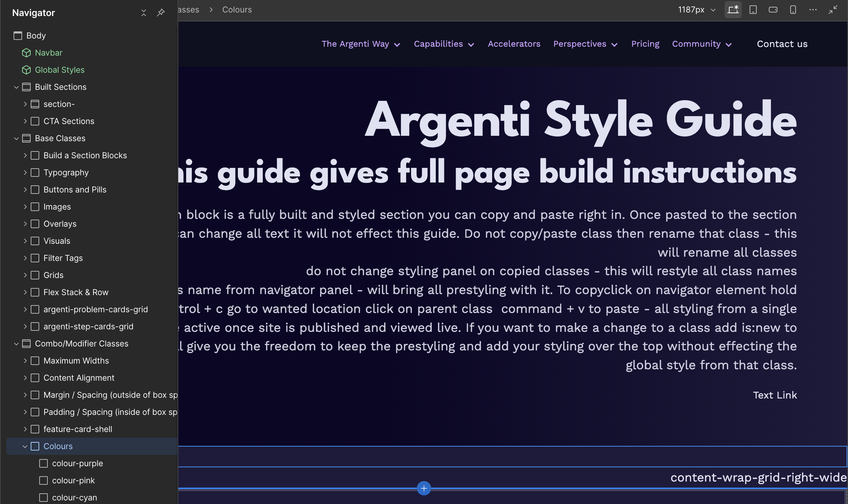This screenshot has width=848, height=504.
Task: Select Navbar component cube icon
Action: pyautogui.click(x=26, y=53)
